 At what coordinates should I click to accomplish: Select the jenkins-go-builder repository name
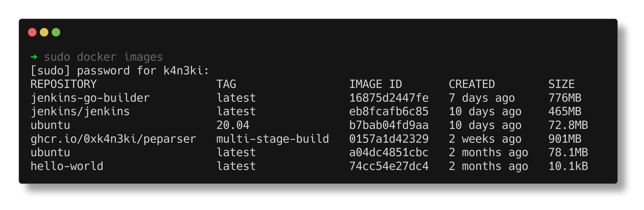tap(90, 98)
